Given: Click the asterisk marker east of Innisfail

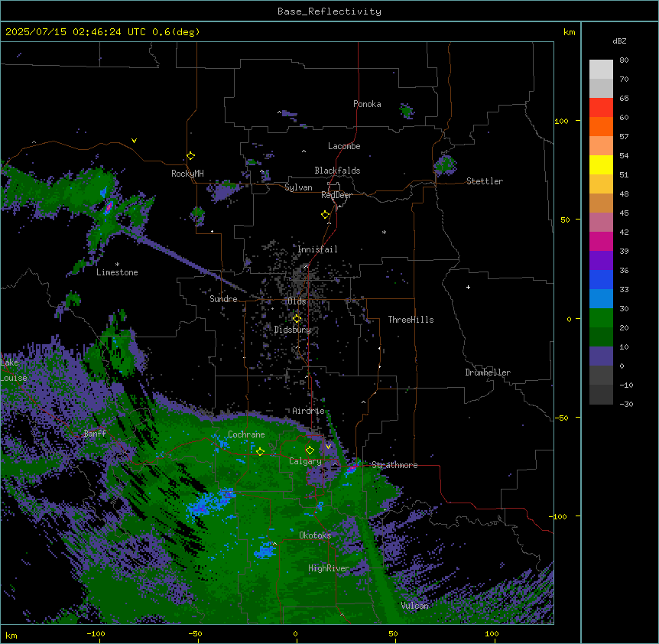Looking at the screenshot, I should coord(384,232).
